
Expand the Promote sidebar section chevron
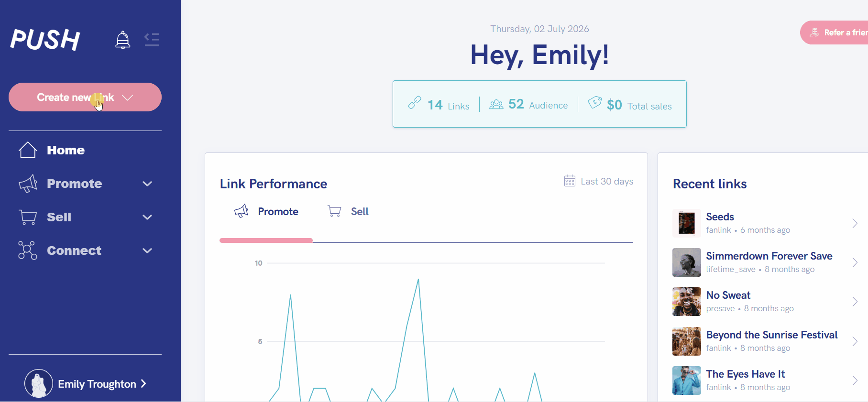point(147,184)
